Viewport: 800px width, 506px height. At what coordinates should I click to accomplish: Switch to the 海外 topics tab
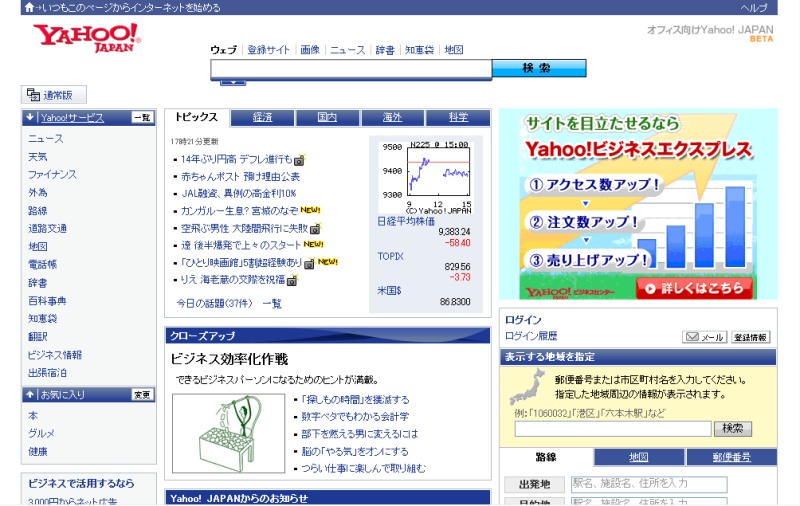[x=393, y=117]
